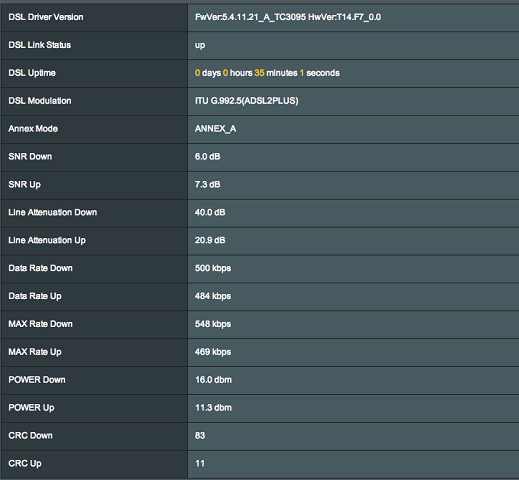Viewport: 519px width, 480px height.
Task: Click the ANNEX_A annex mode value
Action: click(x=215, y=129)
